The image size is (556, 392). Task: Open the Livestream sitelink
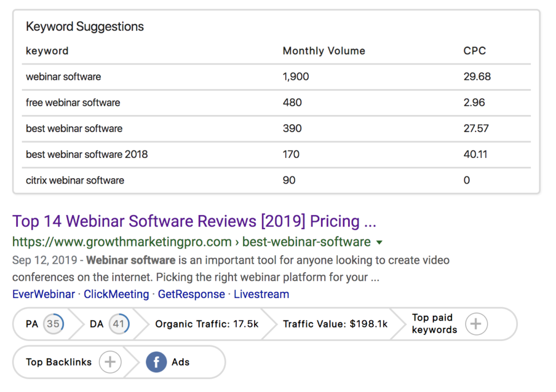(x=261, y=294)
